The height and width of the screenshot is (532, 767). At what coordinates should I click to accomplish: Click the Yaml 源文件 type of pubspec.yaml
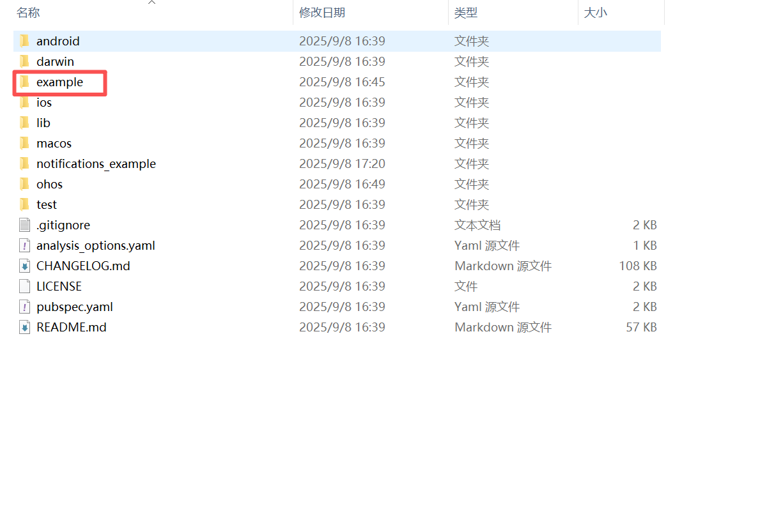pos(487,307)
